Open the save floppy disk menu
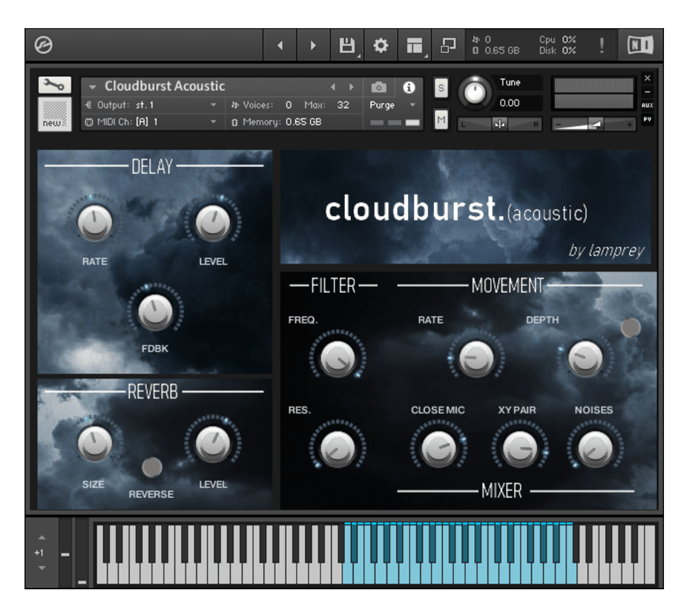 click(x=347, y=45)
